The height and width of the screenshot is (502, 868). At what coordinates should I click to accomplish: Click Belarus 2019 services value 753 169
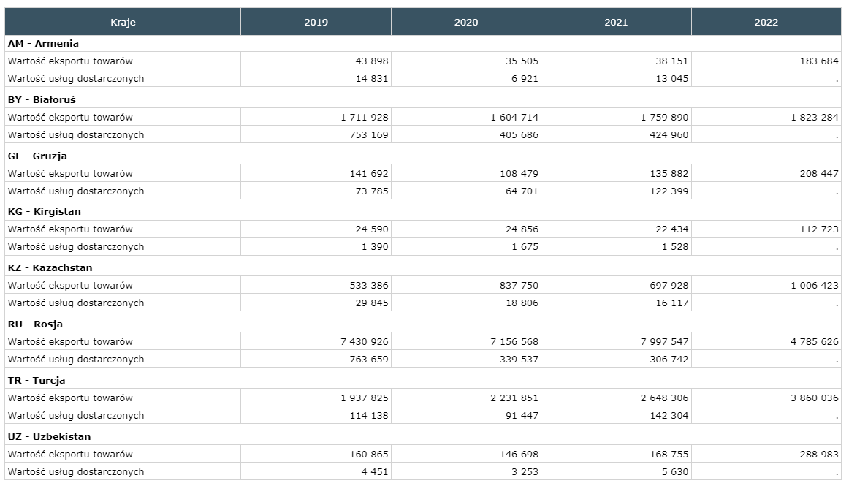coord(369,135)
